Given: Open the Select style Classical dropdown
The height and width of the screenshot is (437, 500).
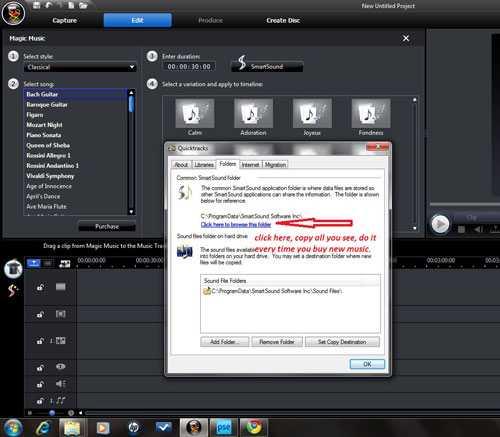Looking at the screenshot, I should pos(80,67).
